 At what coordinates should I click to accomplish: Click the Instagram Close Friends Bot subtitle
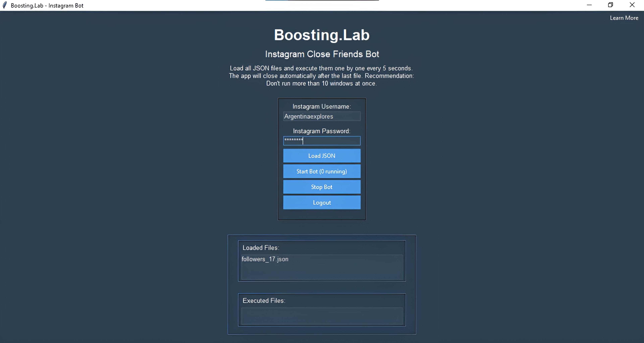pyautogui.click(x=322, y=54)
